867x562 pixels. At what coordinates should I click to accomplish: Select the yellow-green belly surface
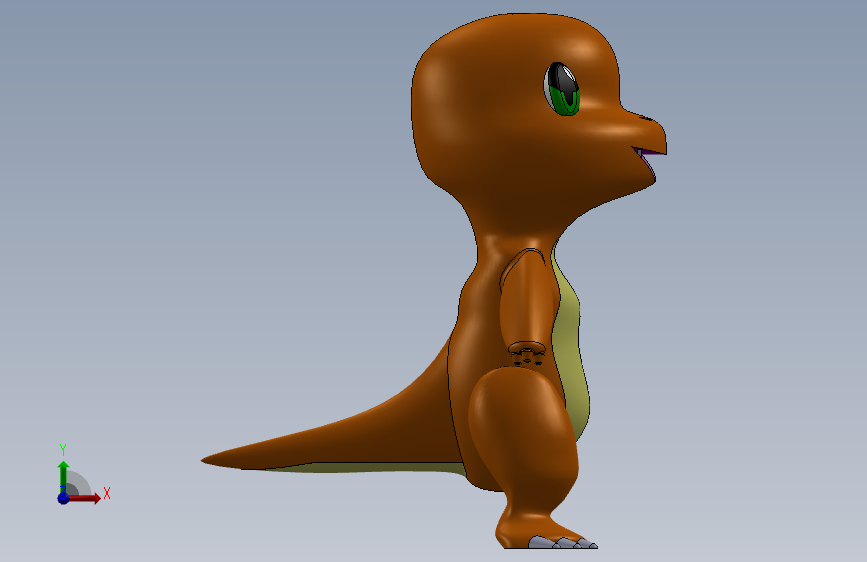pos(572,343)
